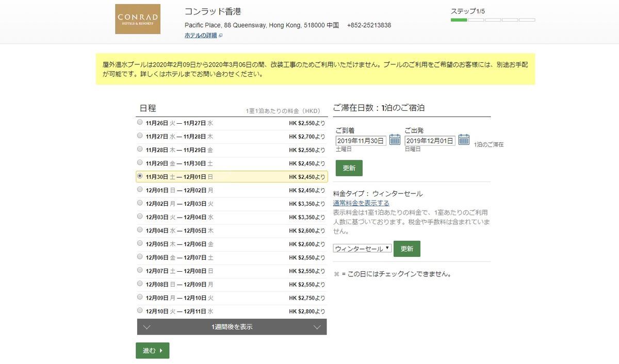
Task: Click the ご出発 date input field
Action: click(430, 141)
